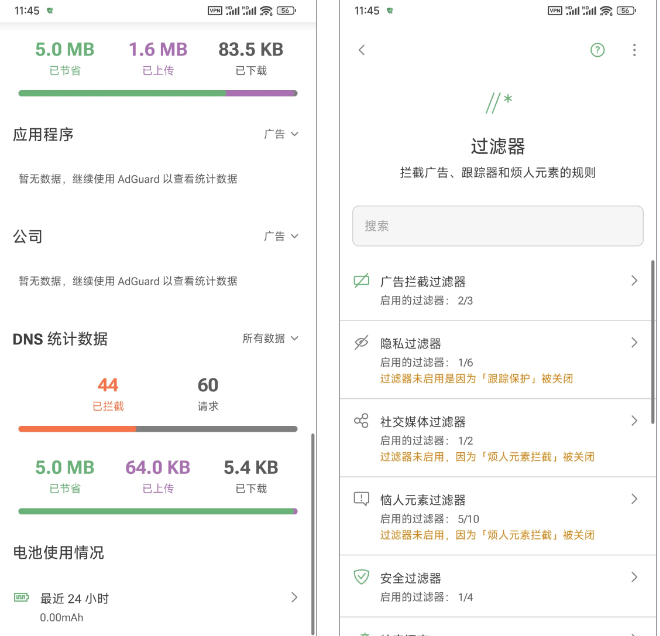Open the green help question mark icon
Image resolution: width=660 pixels, height=636 pixels.
(597, 50)
